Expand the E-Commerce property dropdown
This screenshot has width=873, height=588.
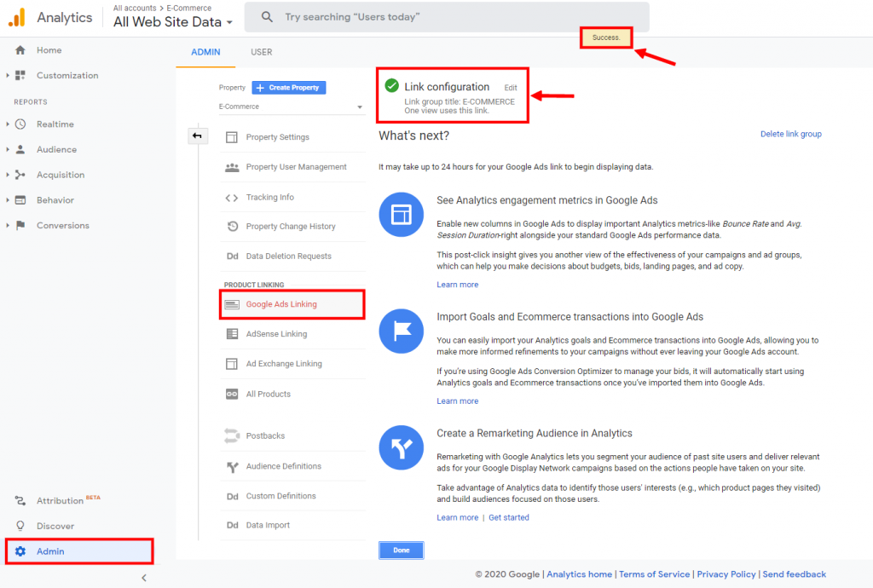[292, 107]
